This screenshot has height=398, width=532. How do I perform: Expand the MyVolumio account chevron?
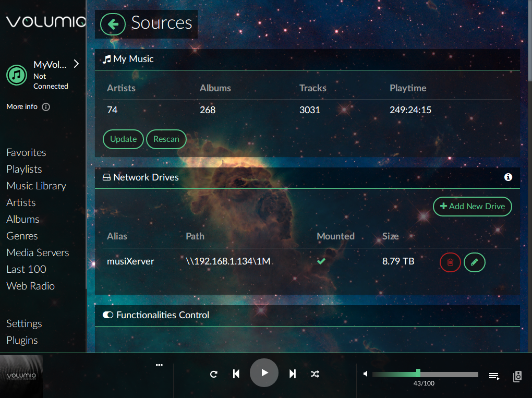pyautogui.click(x=77, y=64)
